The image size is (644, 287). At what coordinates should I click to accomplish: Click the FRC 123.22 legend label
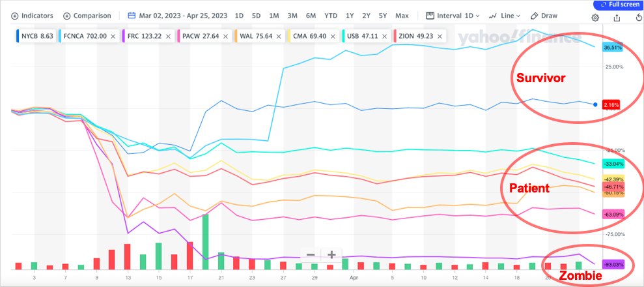pos(145,36)
